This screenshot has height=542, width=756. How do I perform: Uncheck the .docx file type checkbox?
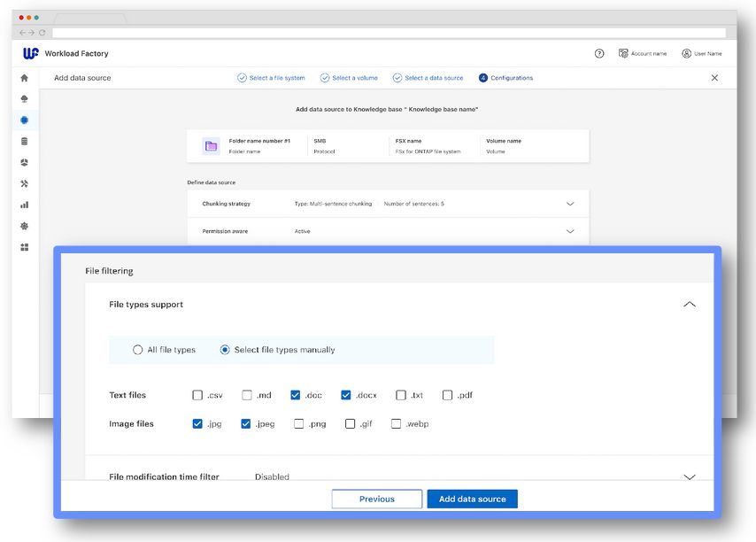344,394
